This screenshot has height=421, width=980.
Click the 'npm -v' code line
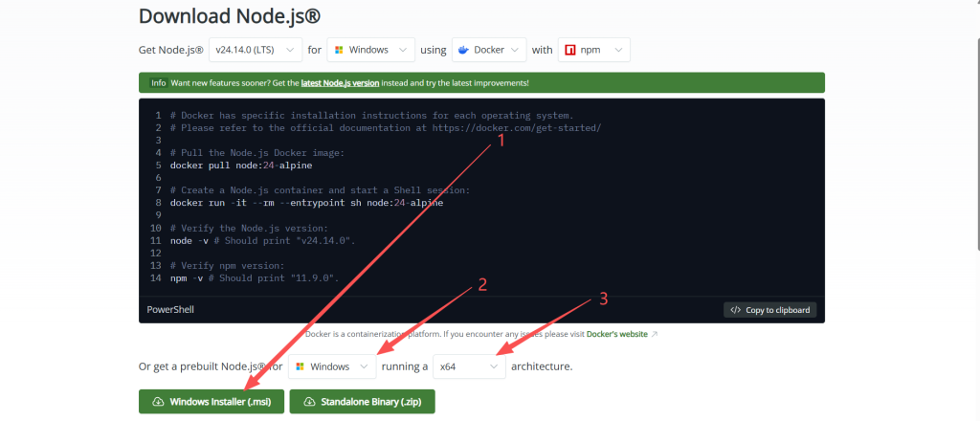click(x=255, y=278)
